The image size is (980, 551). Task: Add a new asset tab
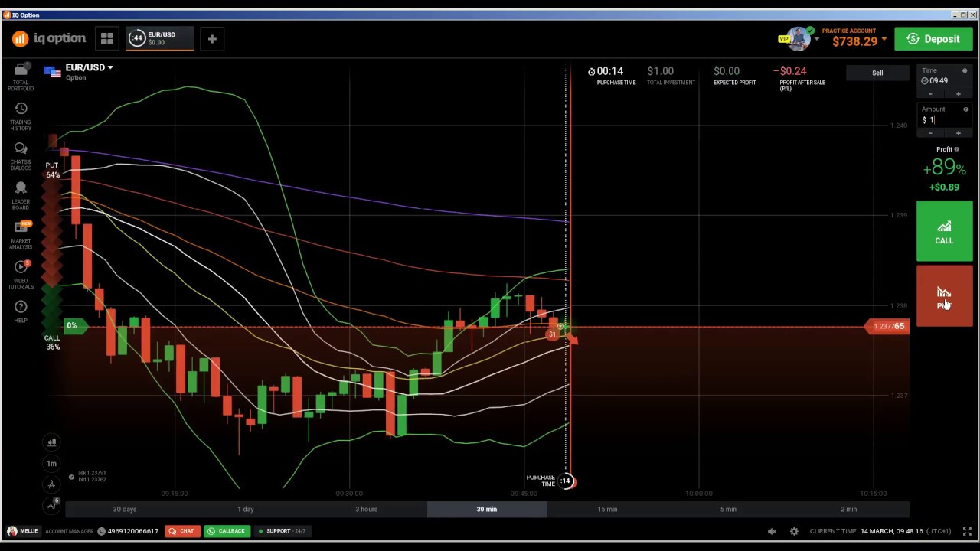coord(212,38)
